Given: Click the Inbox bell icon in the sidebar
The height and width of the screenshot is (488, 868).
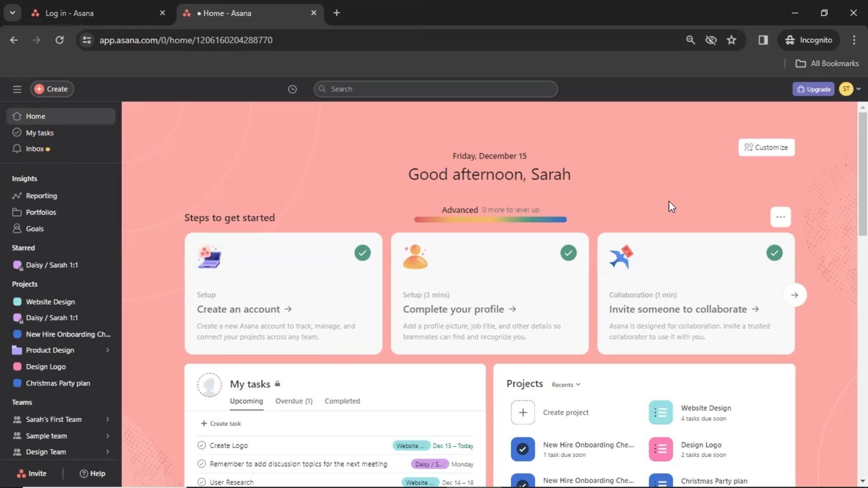Looking at the screenshot, I should [17, 149].
